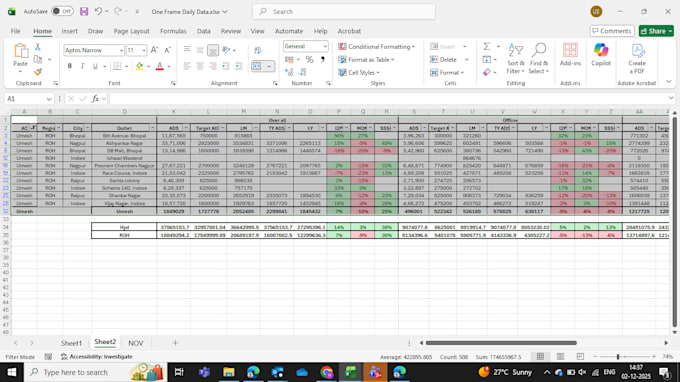Expand the Aptos Narrow font name dropdown
The height and width of the screenshot is (382, 680).
pos(121,50)
